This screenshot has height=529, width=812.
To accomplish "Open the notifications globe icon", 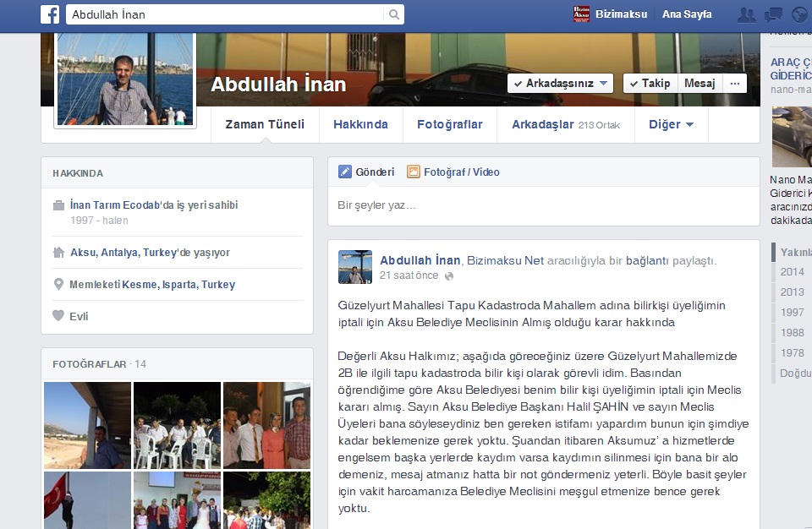I will (799, 14).
